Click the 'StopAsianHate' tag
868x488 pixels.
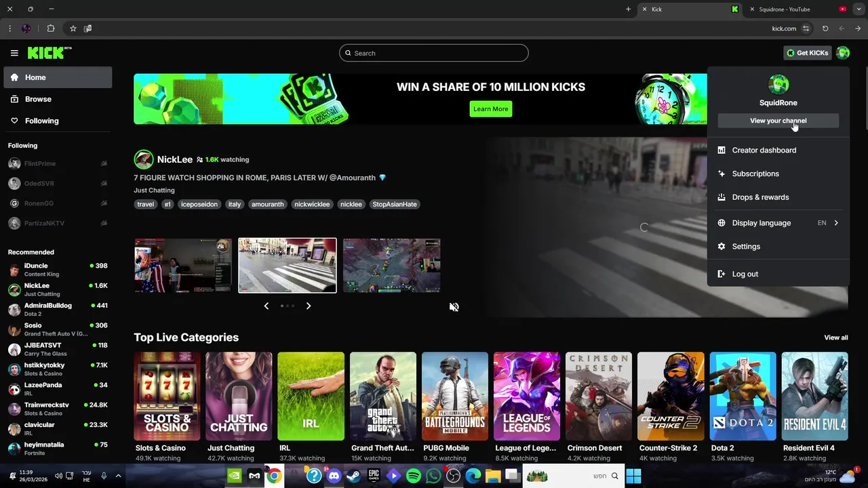[x=394, y=204]
